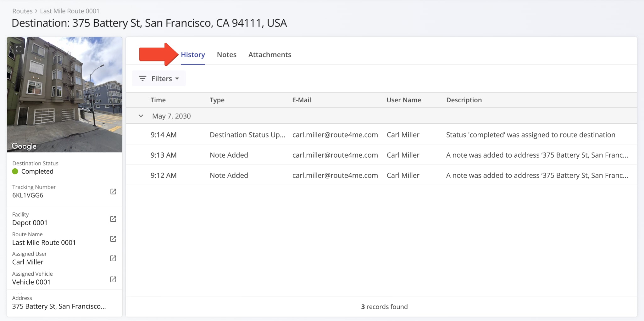Image resolution: width=644 pixels, height=321 pixels.
Task: Click the Google logo on street view
Action: pos(24,146)
